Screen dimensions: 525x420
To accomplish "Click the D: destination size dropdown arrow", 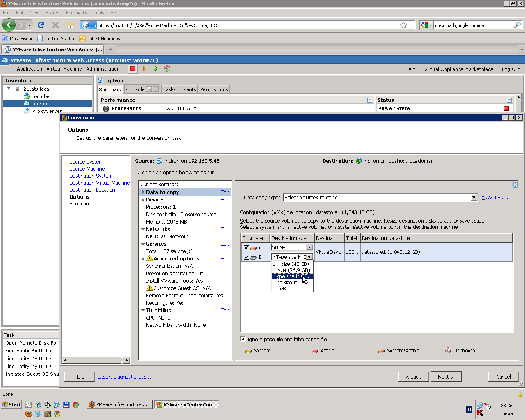I will point(309,257).
